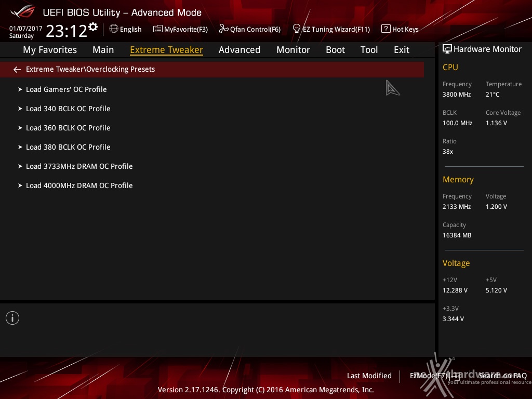Click Search on FAQ
Image resolution: width=532 pixels, height=399 pixels.
coord(503,376)
